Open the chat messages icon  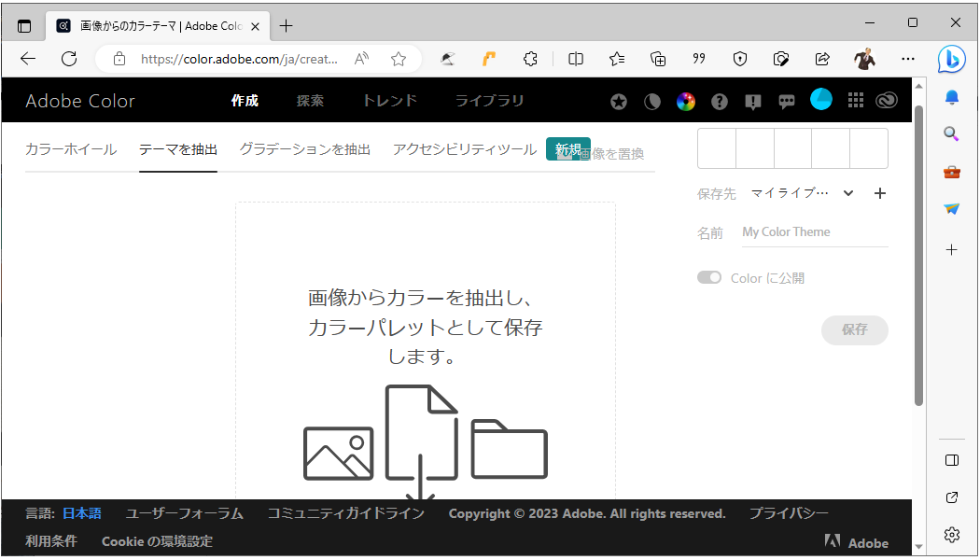pos(787,100)
